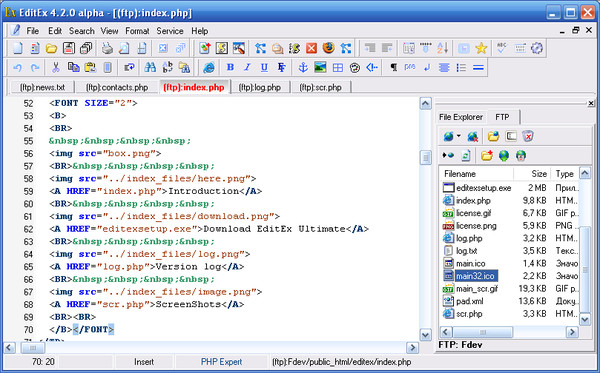Insert anchor link icon
Viewport: 600px width, 373px height.
click(303, 68)
